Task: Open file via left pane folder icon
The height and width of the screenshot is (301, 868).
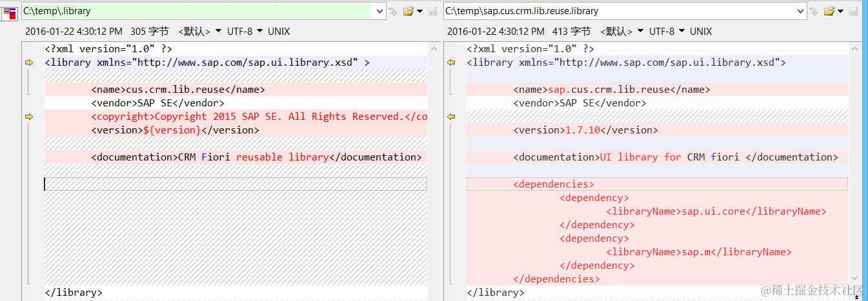Action: (409, 11)
